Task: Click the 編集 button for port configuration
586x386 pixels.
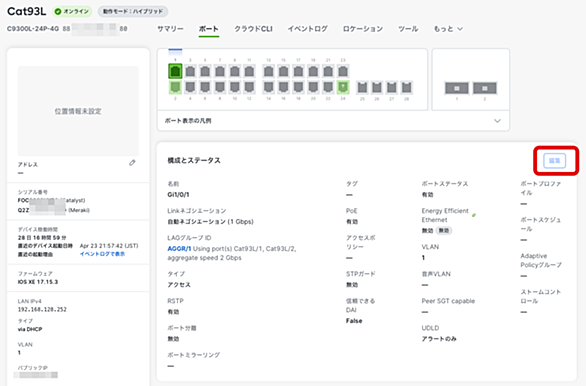Action: (x=555, y=161)
